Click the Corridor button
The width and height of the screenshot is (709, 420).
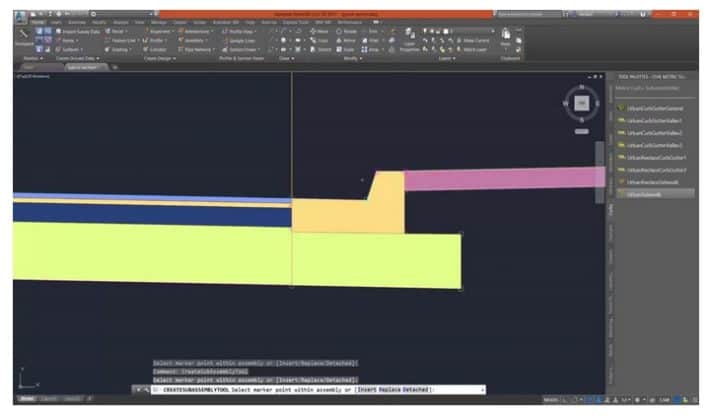(x=155, y=50)
